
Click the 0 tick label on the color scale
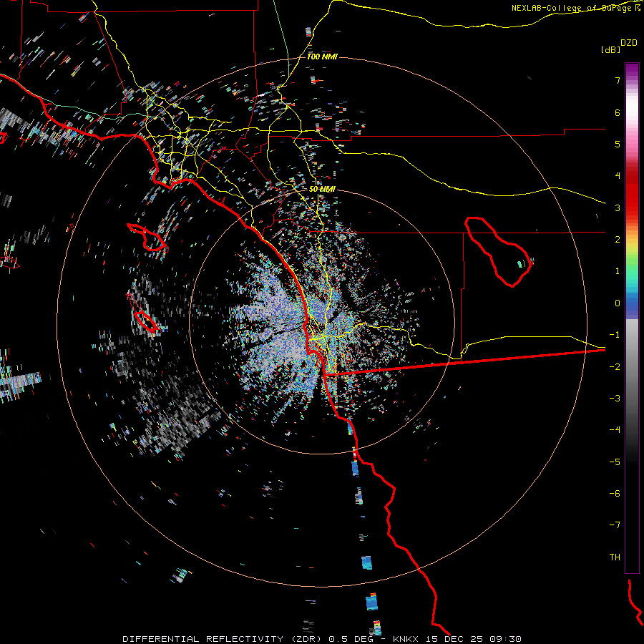click(x=618, y=303)
